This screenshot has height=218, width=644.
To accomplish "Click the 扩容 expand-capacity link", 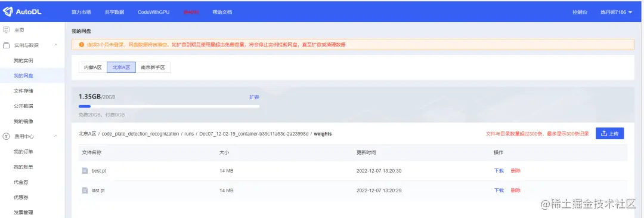I will [x=254, y=97].
